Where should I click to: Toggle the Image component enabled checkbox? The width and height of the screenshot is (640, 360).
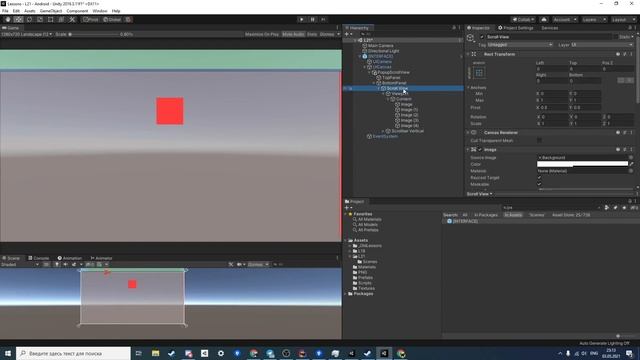coord(480,150)
